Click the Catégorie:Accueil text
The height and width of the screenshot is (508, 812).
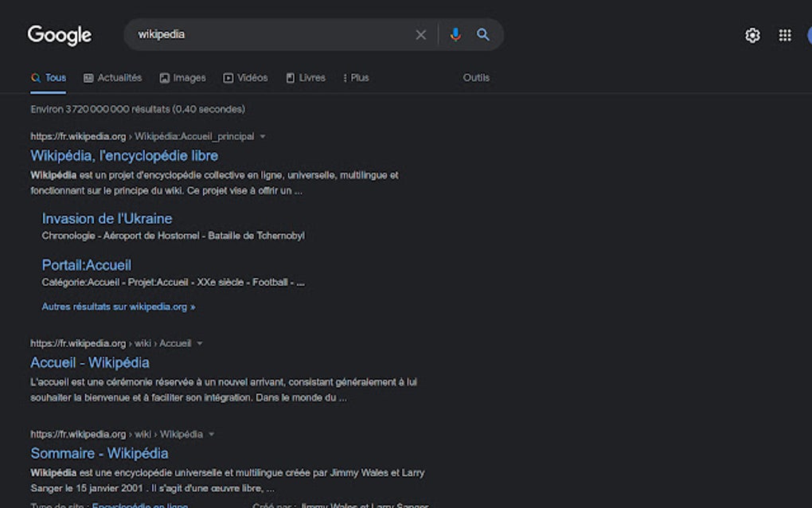click(80, 282)
